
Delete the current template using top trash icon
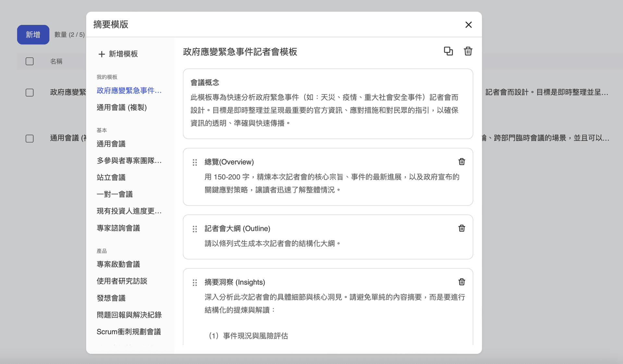pyautogui.click(x=468, y=51)
